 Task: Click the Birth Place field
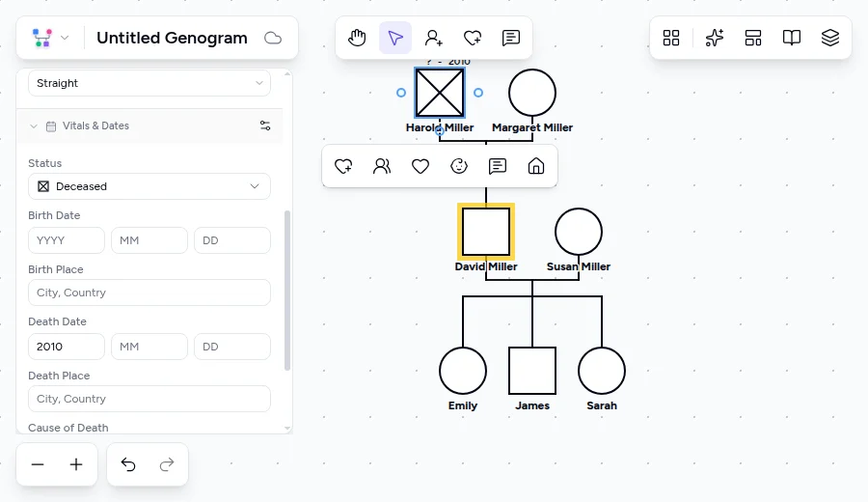[149, 293]
